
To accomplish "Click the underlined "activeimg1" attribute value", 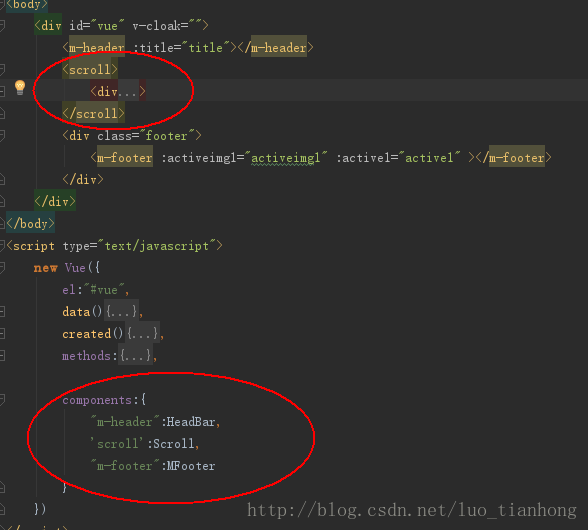I will point(286,158).
